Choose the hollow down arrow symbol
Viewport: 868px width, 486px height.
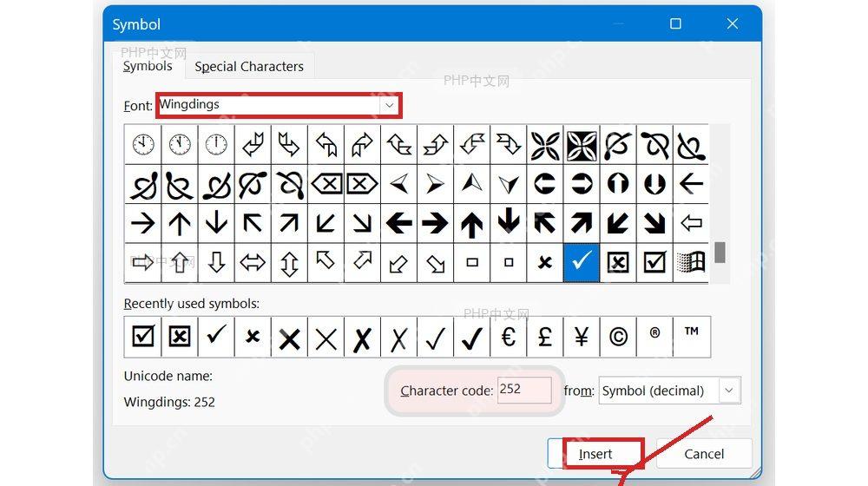coord(216,262)
